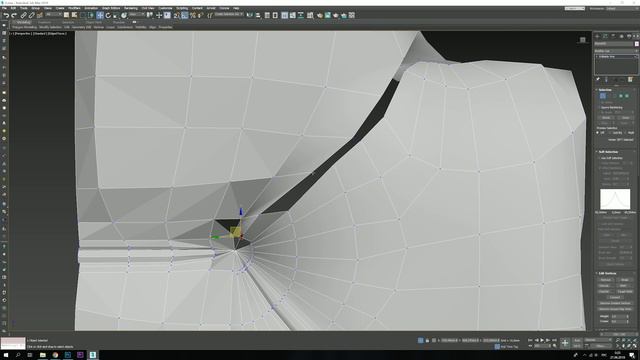Toggle the Percent Snap button
The width and height of the screenshot is (640, 360).
coord(193,15)
